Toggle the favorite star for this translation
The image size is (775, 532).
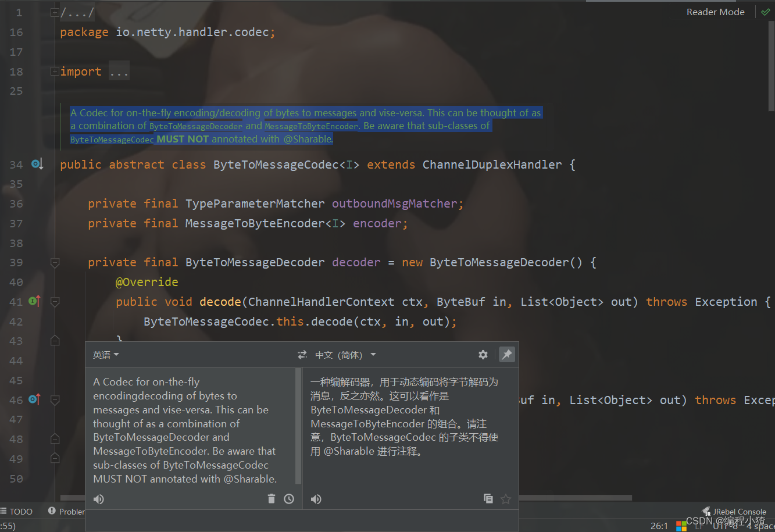pyautogui.click(x=506, y=499)
